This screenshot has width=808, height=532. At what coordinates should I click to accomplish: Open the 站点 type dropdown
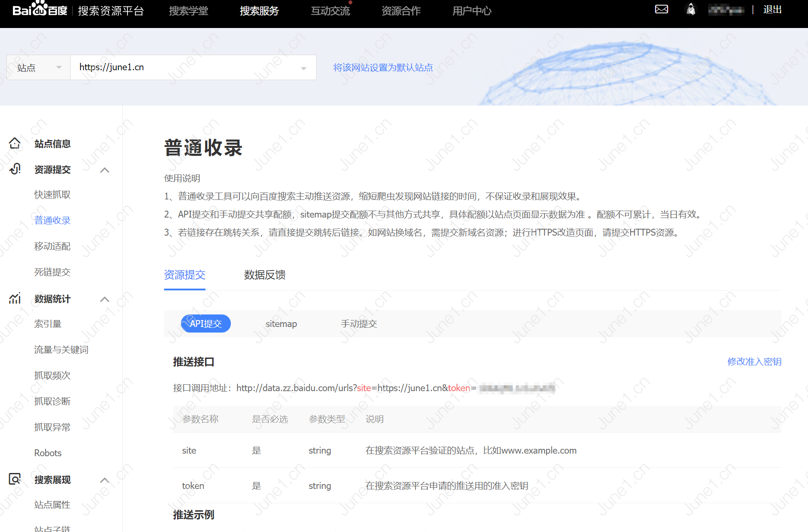coord(39,68)
